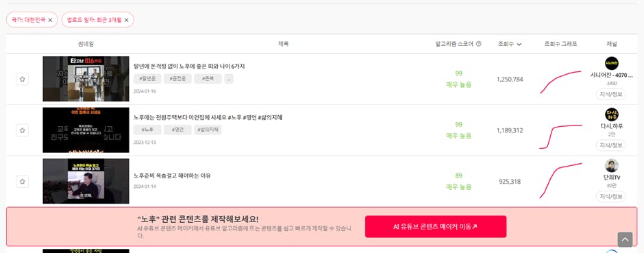Image resolution: width=644 pixels, height=253 pixels.
Task: Star the first video about 말년에 돈걱정
Action: [x=22, y=80]
